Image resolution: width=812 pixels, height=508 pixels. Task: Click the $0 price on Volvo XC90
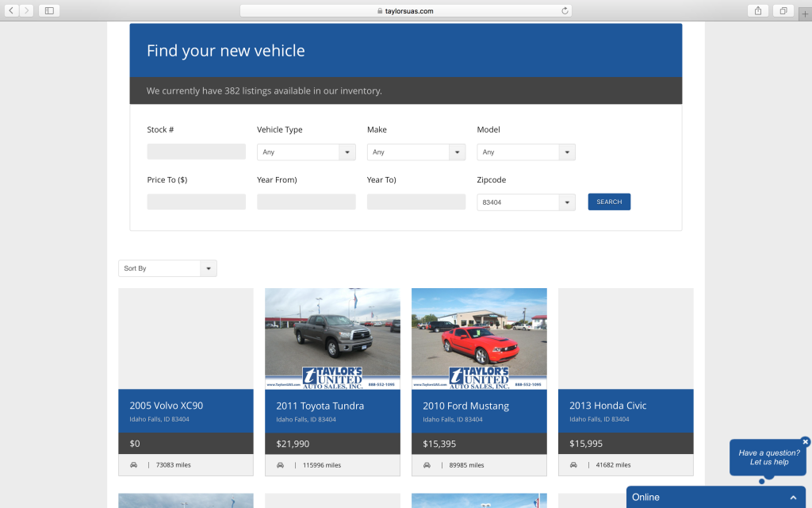tap(135, 444)
